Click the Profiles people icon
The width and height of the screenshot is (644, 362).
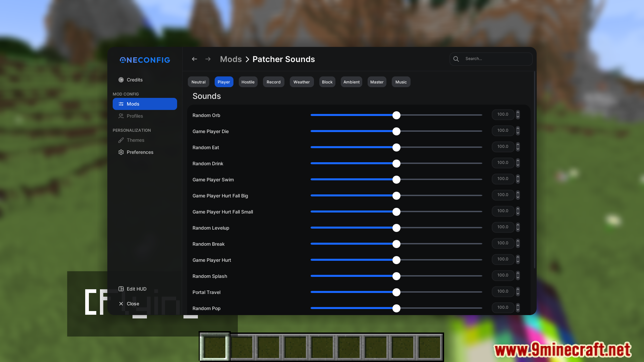click(x=121, y=116)
